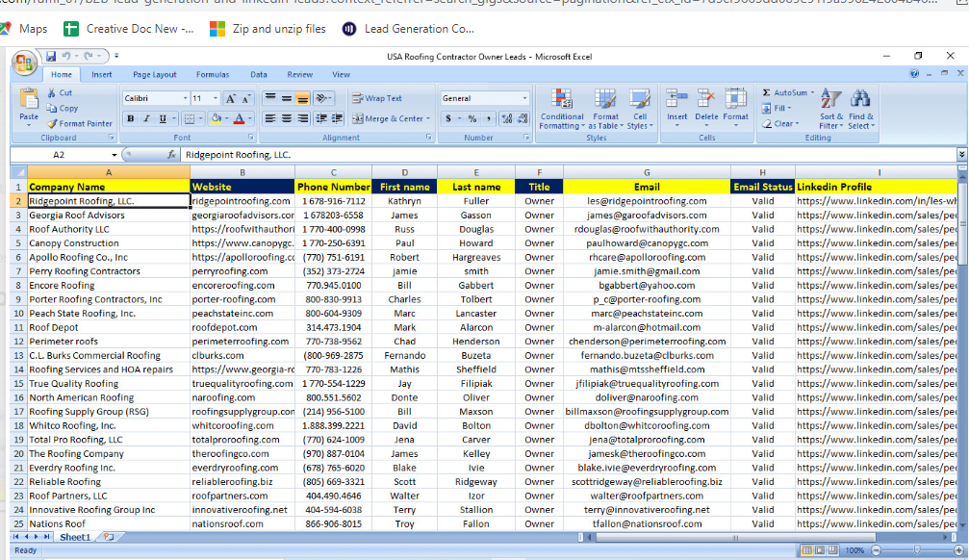
Task: Toggle bold formatting
Action: pos(131,118)
